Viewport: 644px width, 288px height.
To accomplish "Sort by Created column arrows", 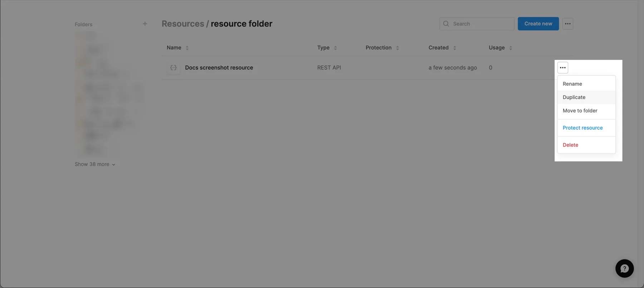I will (x=455, y=48).
